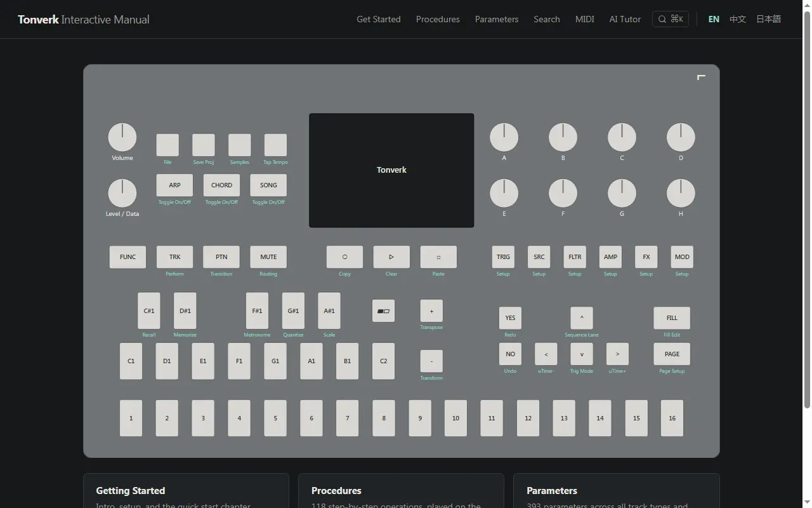Image resolution: width=812 pixels, height=508 pixels.
Task: Open the MIDI nav link
Action: (x=585, y=19)
